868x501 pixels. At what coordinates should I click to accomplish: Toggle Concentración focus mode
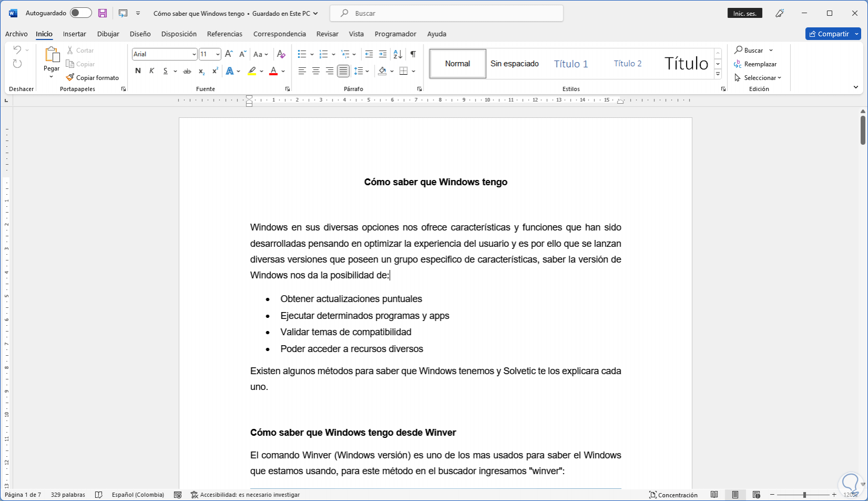(673, 495)
